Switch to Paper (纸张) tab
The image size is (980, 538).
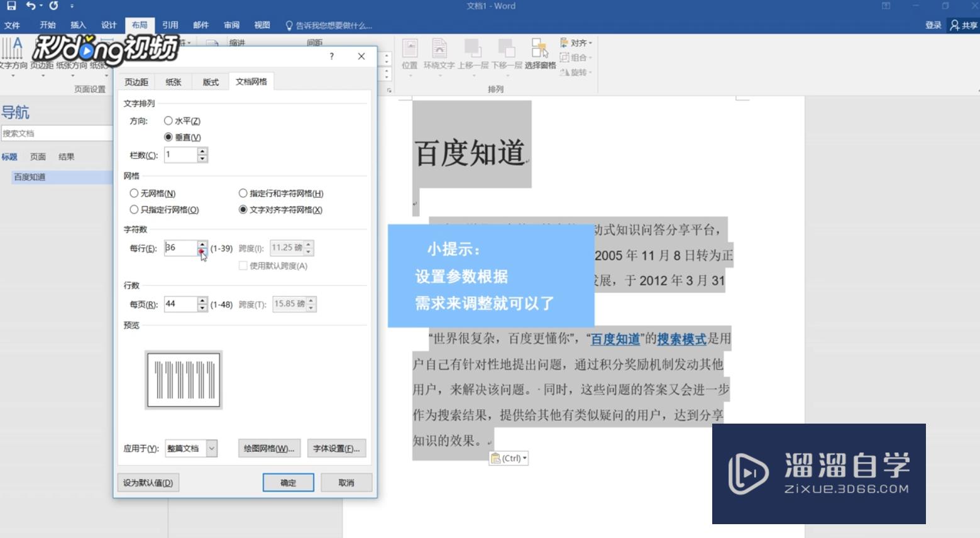[173, 82]
